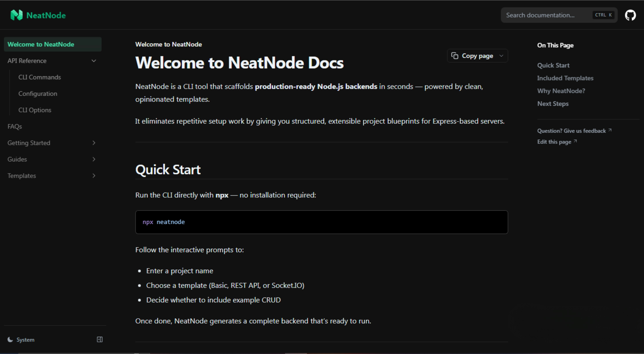
Task: Open the GitHub repository icon
Action: [x=630, y=15]
